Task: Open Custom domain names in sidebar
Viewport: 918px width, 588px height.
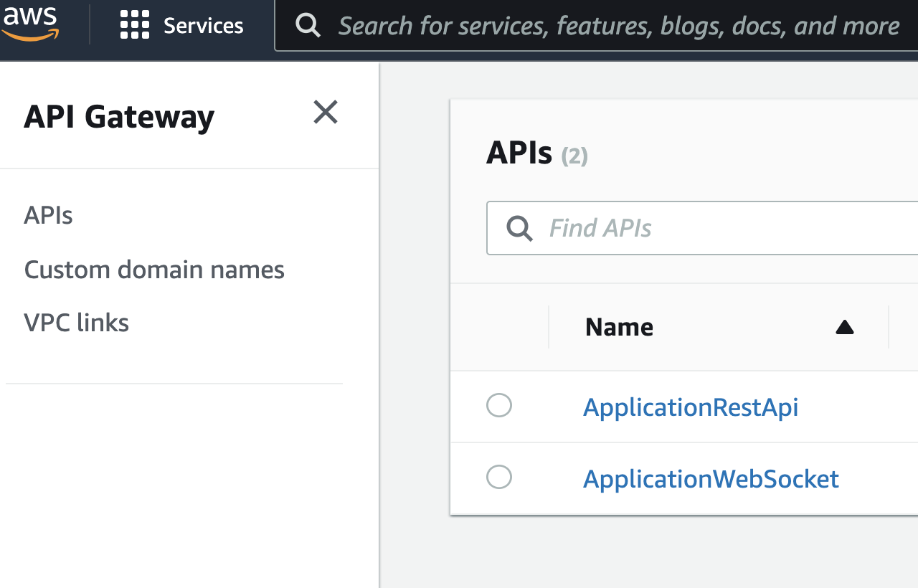Action: [x=154, y=270]
